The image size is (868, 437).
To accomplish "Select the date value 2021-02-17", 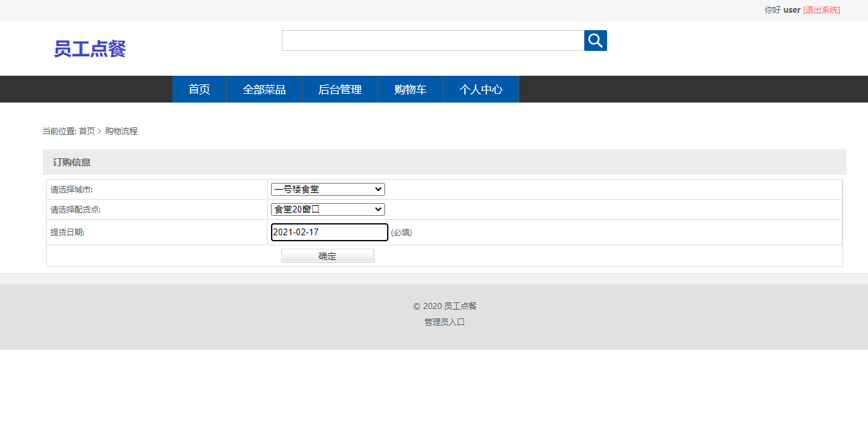I will coord(329,232).
